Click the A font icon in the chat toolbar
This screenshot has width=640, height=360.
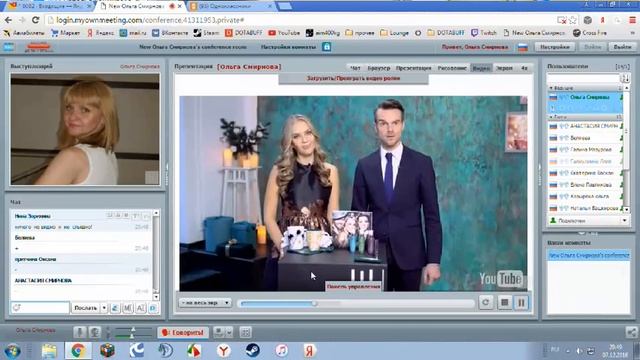[x=140, y=308]
